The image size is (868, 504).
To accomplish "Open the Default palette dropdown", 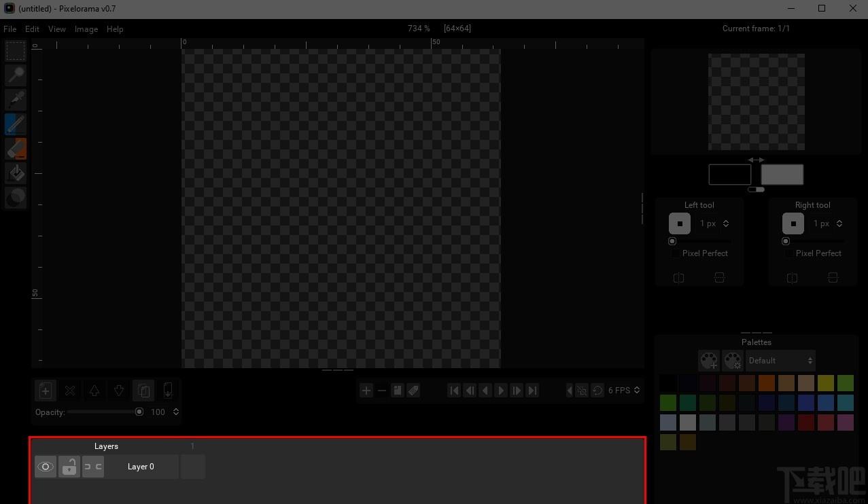I will 780,361.
